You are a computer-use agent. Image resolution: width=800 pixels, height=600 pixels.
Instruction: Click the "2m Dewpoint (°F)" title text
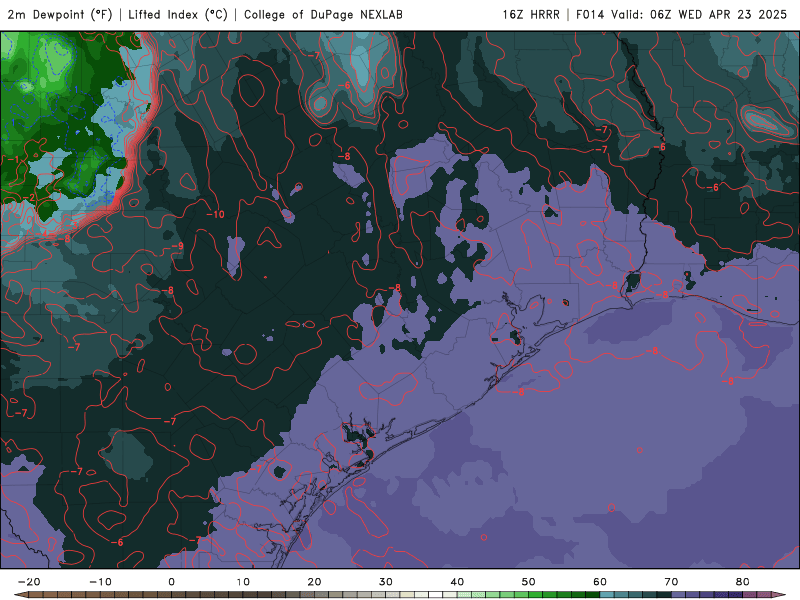[x=60, y=15]
